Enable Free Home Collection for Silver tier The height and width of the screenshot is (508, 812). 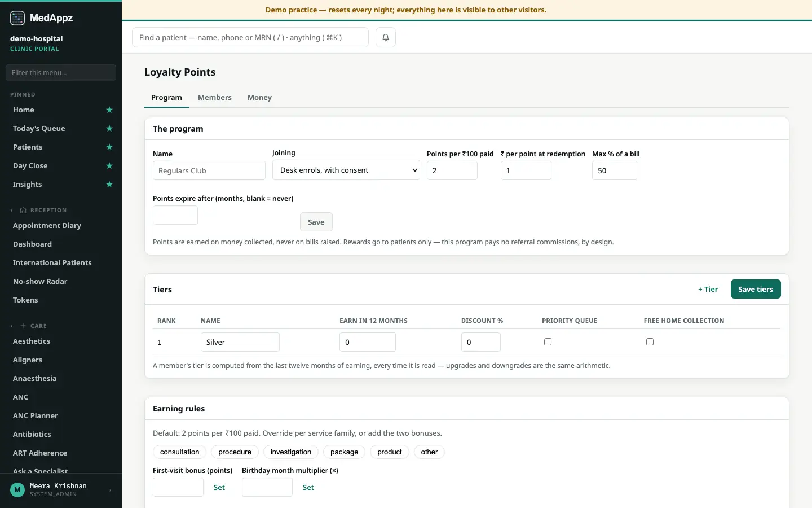coord(650,341)
